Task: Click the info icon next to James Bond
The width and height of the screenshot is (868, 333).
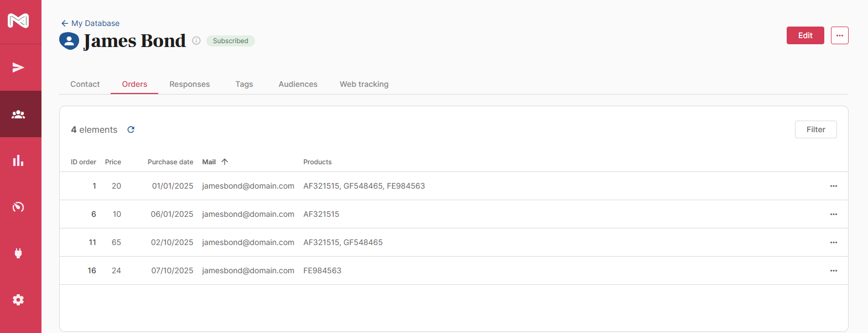Action: click(x=196, y=40)
